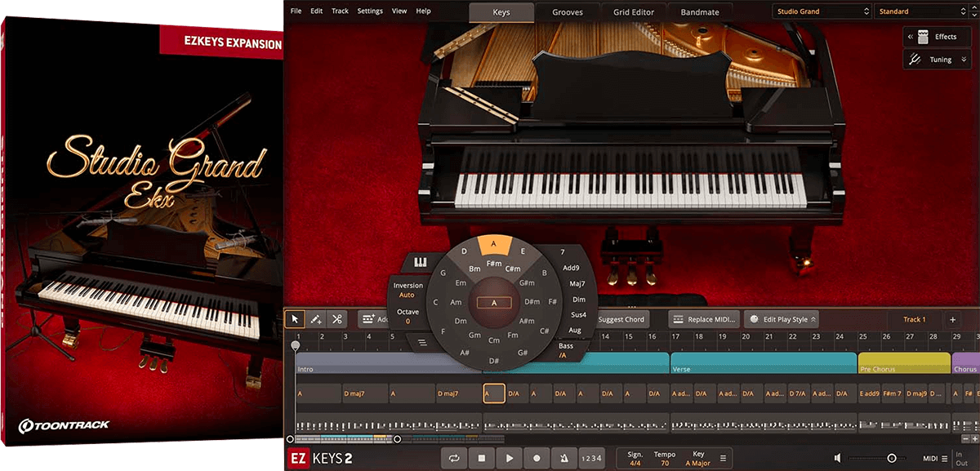980x471 pixels.
Task: Select G#m on the chord wheel
Action: point(527,282)
